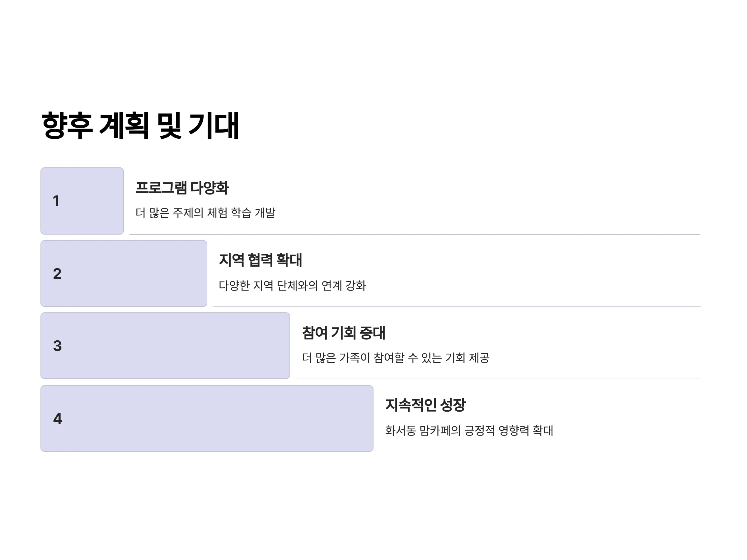Screen dimensions: 747x560
Task: Click the heading 지속적인 성장
Action: pos(425,405)
